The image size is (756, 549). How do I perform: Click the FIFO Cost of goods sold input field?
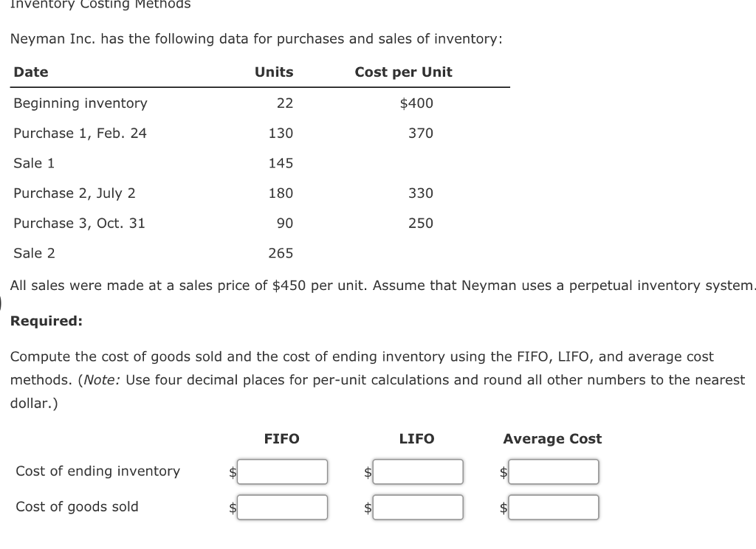pos(283,507)
